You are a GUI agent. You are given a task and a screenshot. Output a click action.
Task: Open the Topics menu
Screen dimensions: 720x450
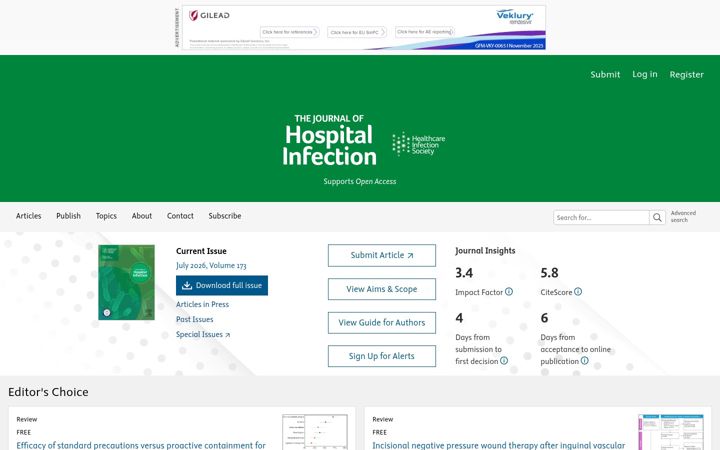pyautogui.click(x=106, y=216)
